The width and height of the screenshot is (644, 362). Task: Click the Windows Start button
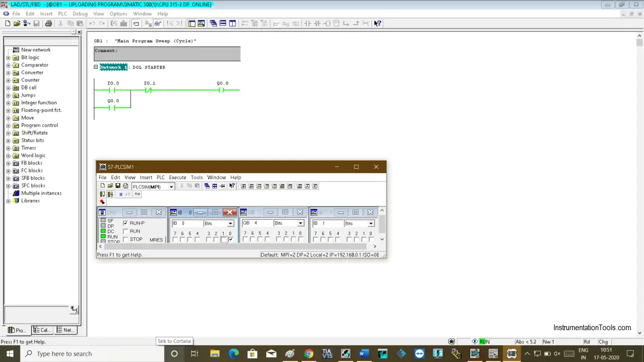10,353
